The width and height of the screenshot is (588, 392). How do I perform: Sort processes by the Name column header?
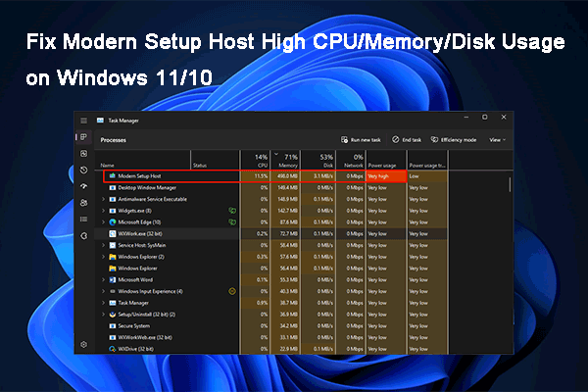(x=143, y=160)
